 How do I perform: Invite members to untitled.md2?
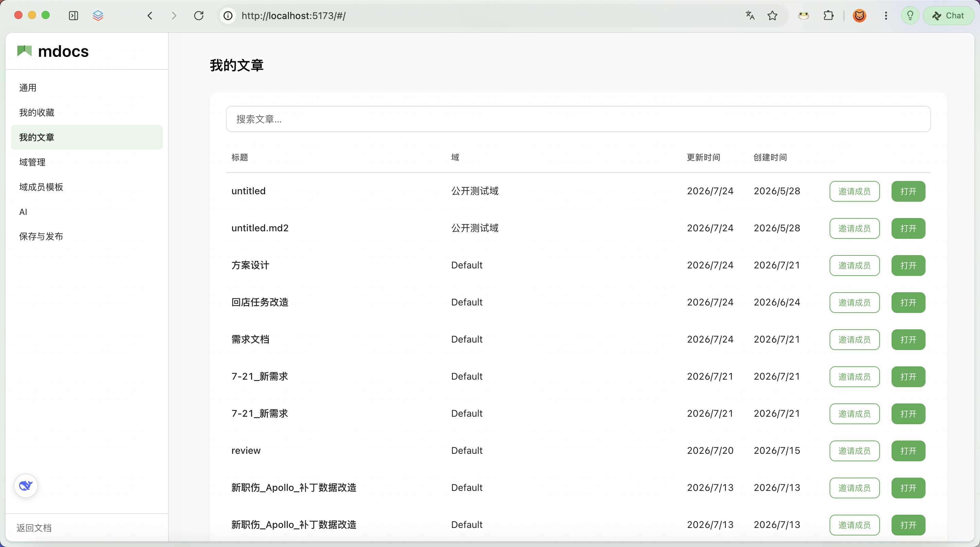tap(854, 228)
